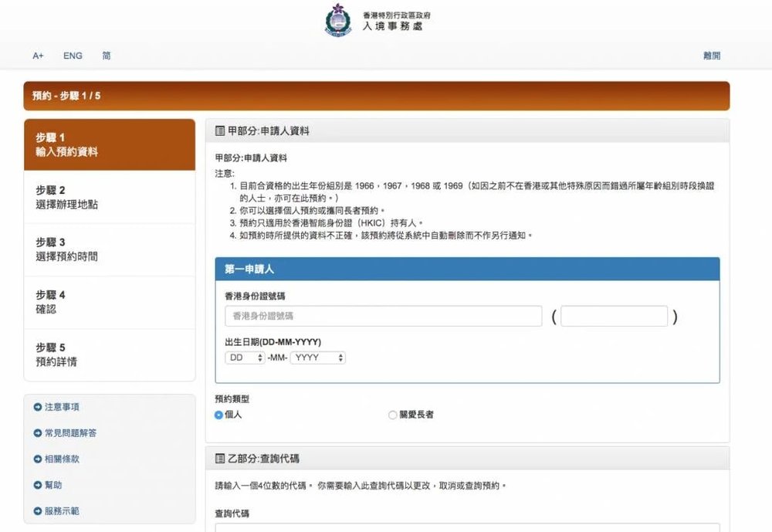Select the 個人 appointment radio button
This screenshot has height=532, width=772.
218,415
